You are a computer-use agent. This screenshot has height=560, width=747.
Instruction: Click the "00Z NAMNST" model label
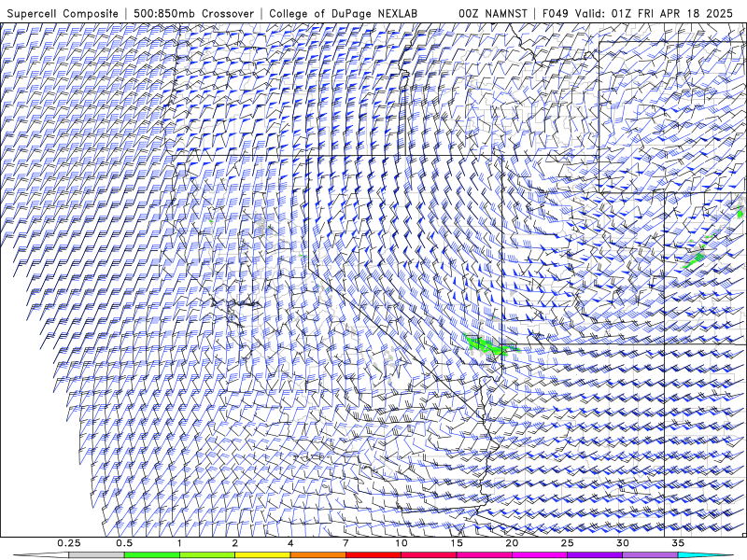point(493,13)
